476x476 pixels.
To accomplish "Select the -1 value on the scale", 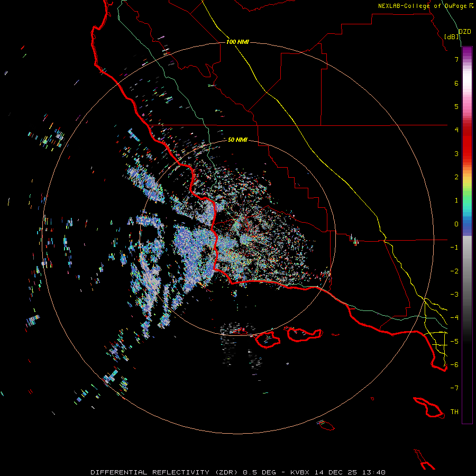I will point(454,248).
